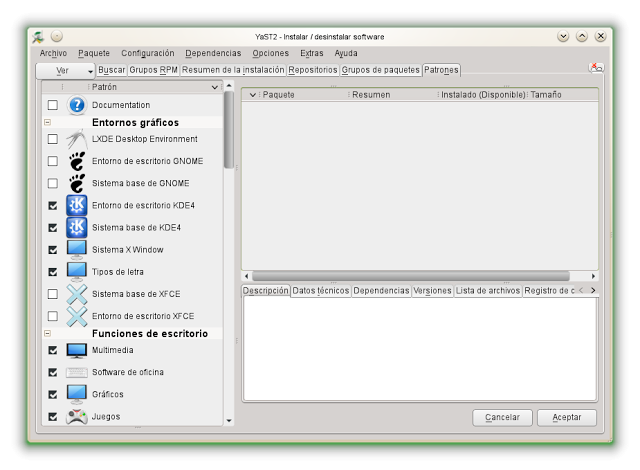Click the LXDE Desktop Environment icon
Image resolution: width=640 pixels, height=470 pixels.
click(77, 139)
